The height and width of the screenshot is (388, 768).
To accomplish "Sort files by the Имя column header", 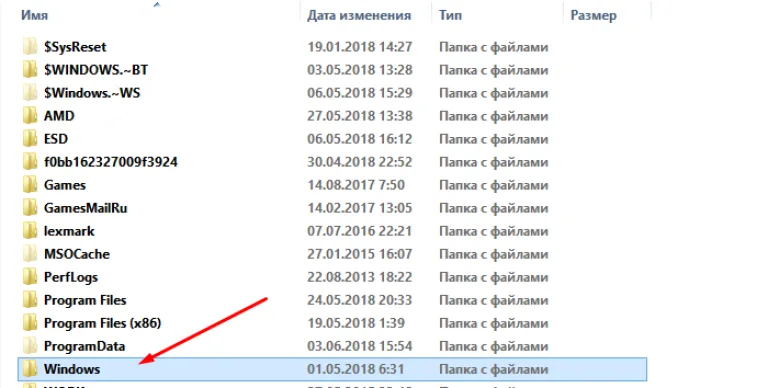I will 34,15.
